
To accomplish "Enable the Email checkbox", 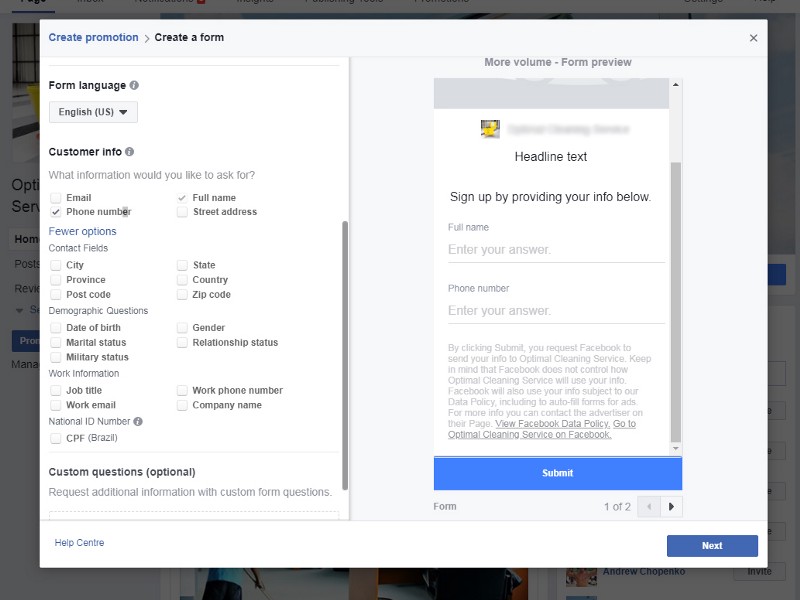I will pyautogui.click(x=56, y=197).
